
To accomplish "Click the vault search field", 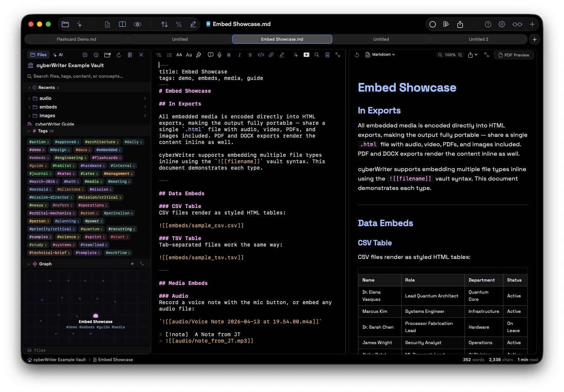I will 87,76.
